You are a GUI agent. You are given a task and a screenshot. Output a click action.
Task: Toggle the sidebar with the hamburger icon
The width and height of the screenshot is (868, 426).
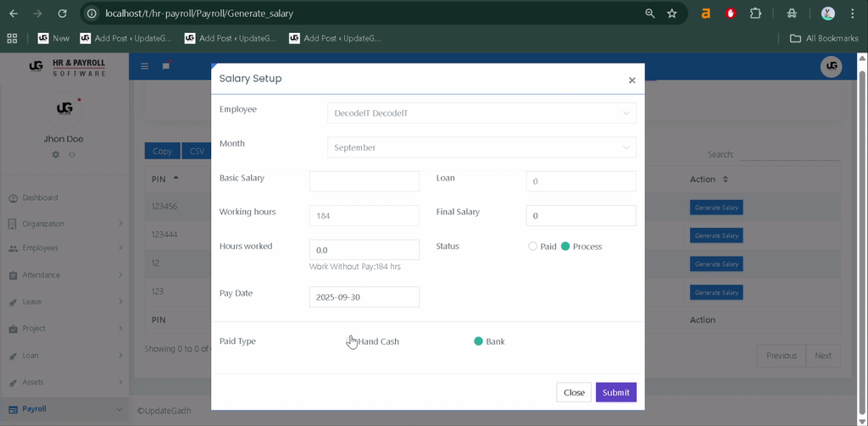tap(144, 66)
